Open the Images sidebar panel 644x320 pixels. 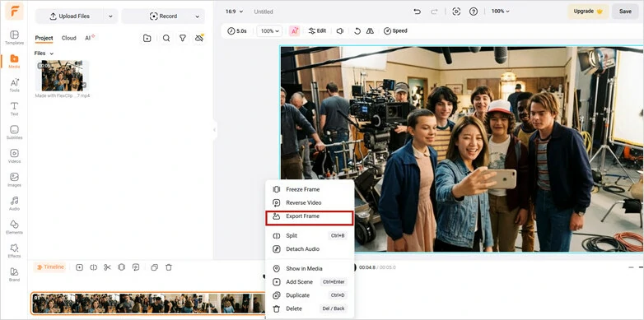(x=14, y=179)
